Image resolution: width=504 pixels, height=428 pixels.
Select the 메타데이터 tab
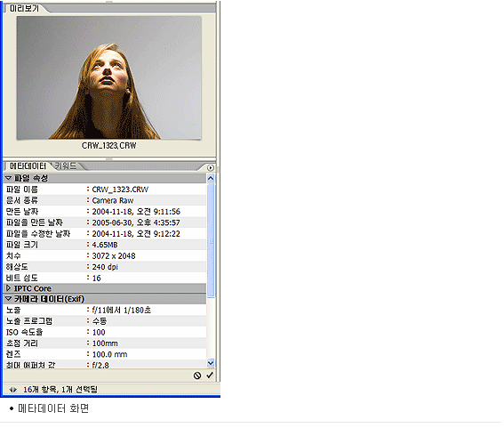pyautogui.click(x=28, y=166)
